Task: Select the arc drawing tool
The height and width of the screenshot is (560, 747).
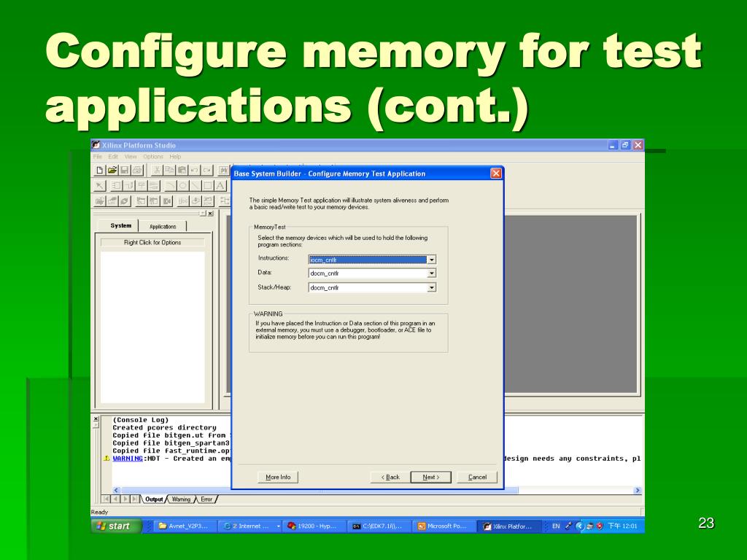Action: [x=170, y=186]
